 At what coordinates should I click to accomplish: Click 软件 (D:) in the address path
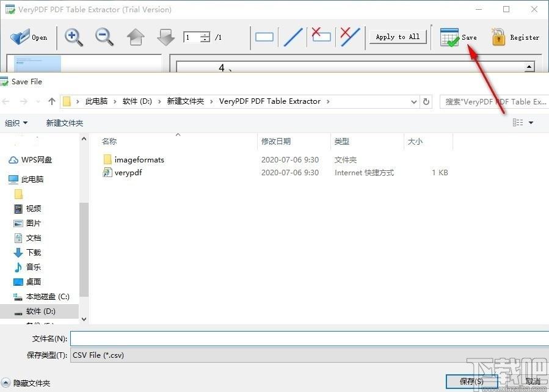coord(137,101)
